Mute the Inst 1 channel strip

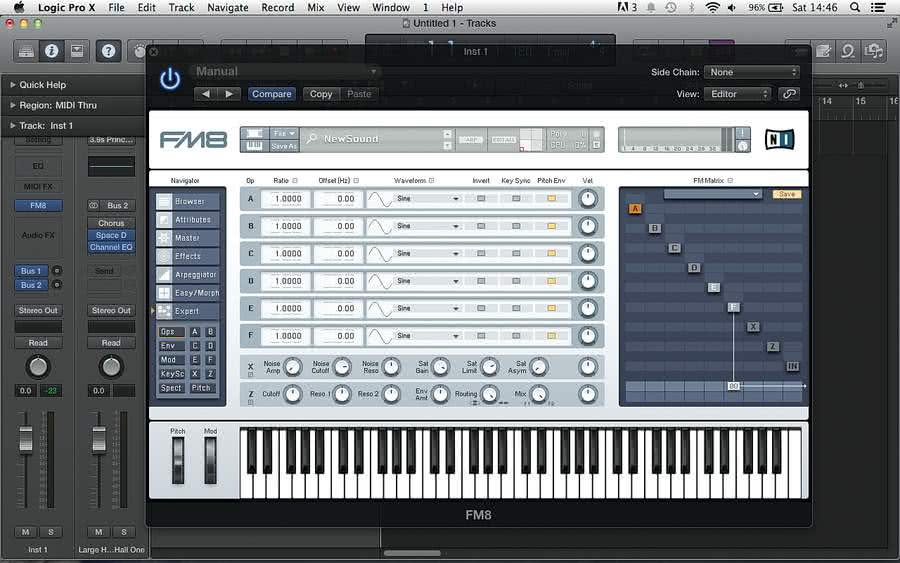pyautogui.click(x=25, y=532)
